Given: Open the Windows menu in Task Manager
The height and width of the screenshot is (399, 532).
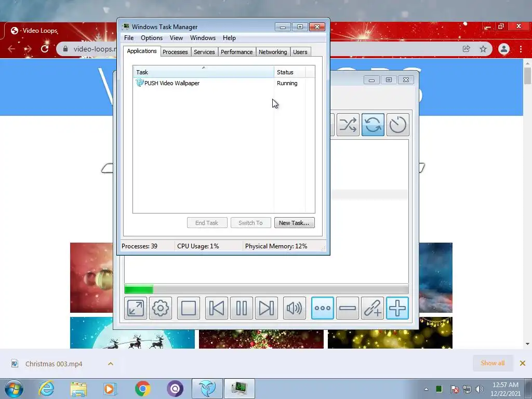Looking at the screenshot, I should (x=203, y=37).
